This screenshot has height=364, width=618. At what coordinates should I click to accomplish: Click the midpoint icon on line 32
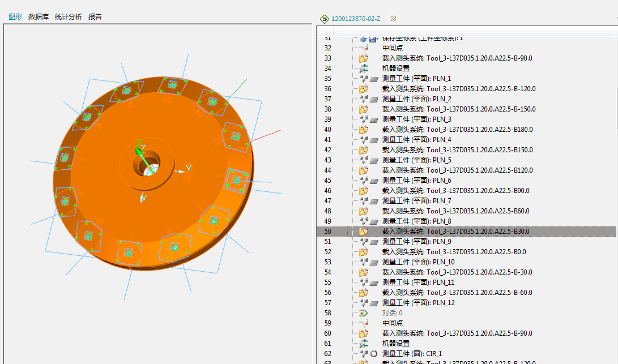pos(364,48)
